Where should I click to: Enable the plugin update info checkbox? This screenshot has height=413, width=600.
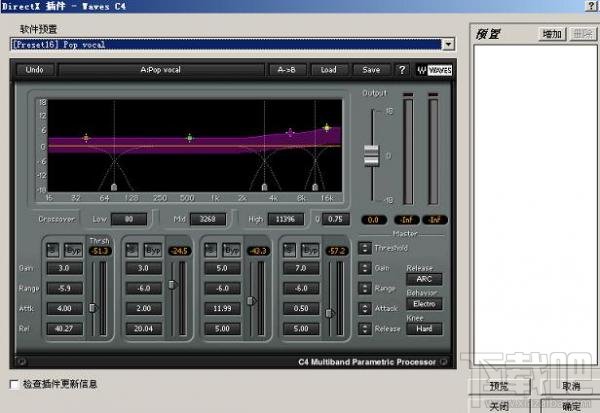13,384
